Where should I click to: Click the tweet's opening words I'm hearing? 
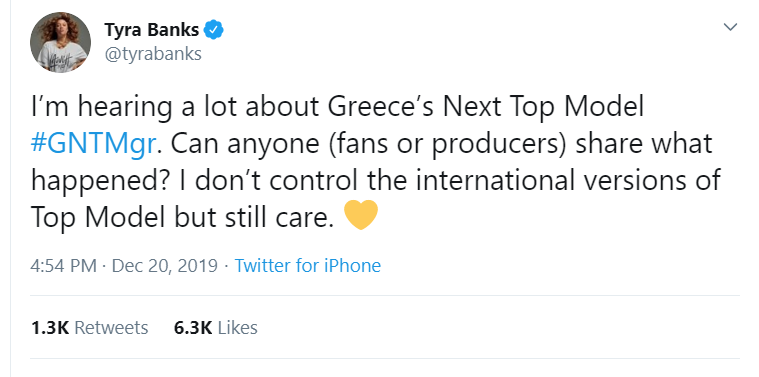(x=101, y=108)
